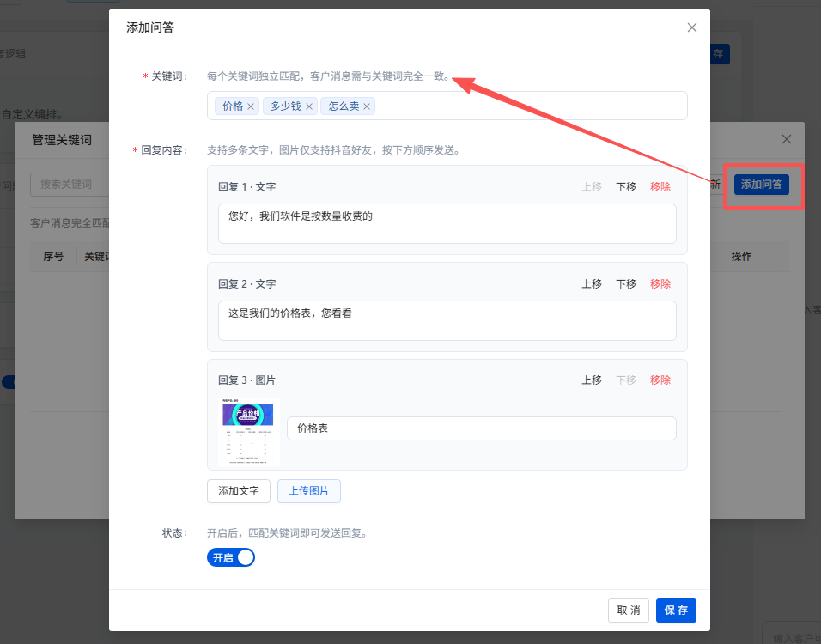Edit the 回复 2 text box
Viewport: 821px width, 644px height.
pyautogui.click(x=447, y=320)
